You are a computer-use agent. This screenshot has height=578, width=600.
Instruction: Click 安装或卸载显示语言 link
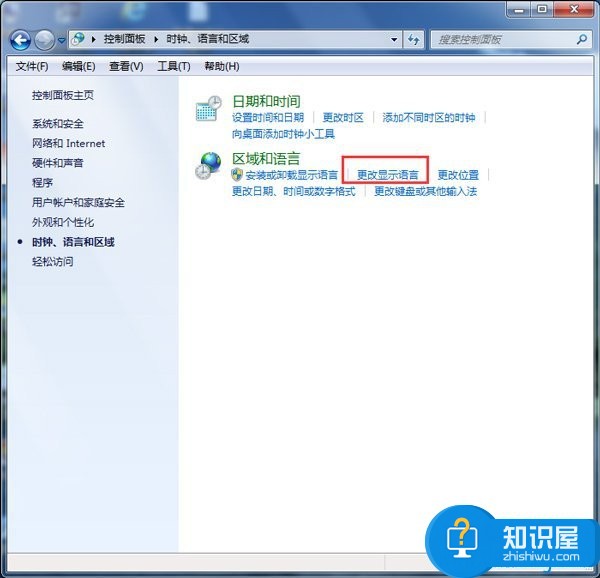click(292, 175)
